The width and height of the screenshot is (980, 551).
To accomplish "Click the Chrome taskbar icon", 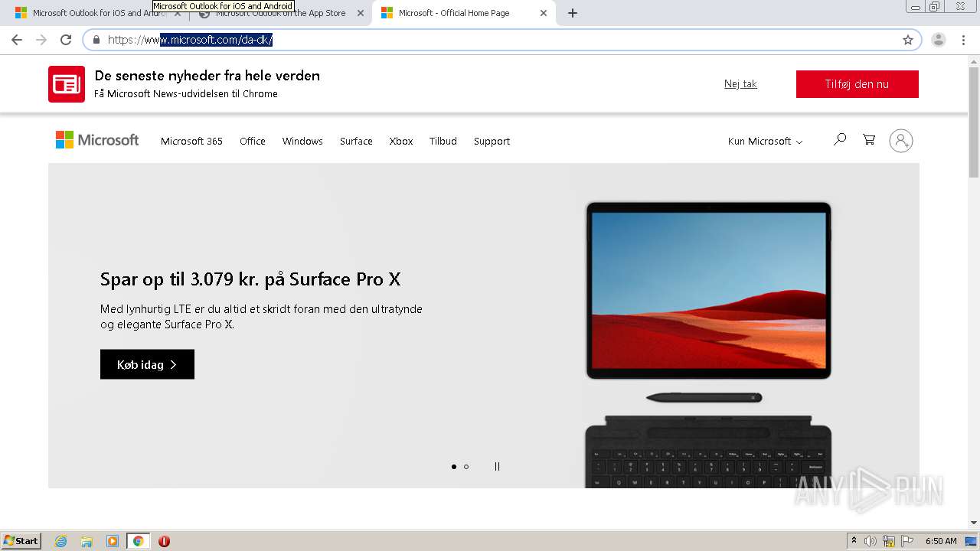I will pyautogui.click(x=138, y=541).
